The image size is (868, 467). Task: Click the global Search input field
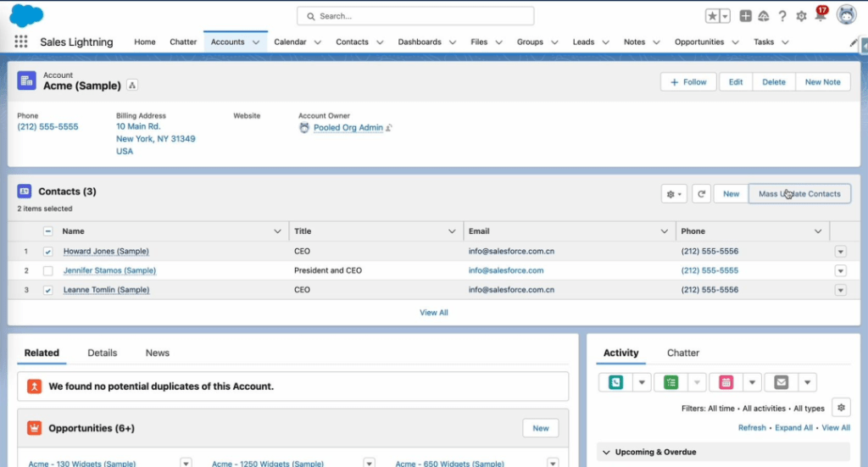(x=415, y=16)
